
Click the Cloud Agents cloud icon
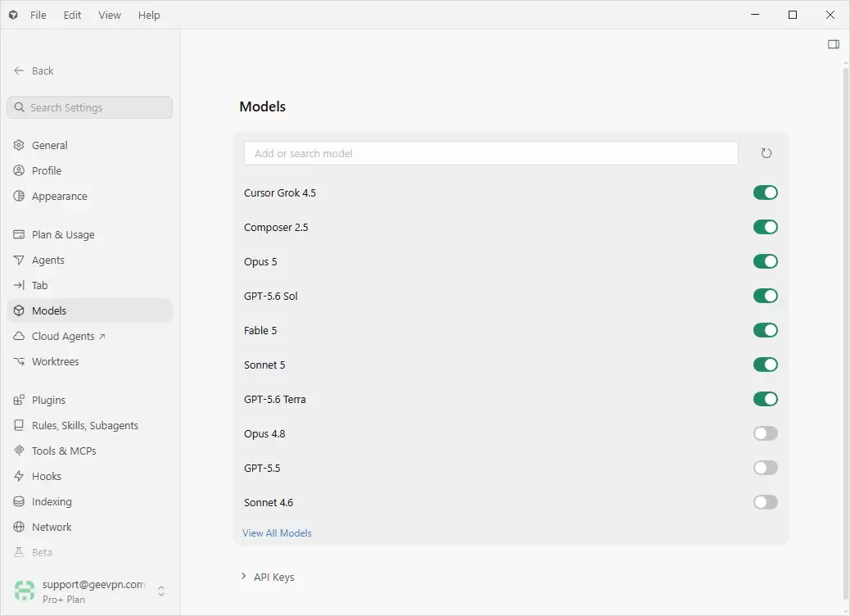pyautogui.click(x=19, y=336)
